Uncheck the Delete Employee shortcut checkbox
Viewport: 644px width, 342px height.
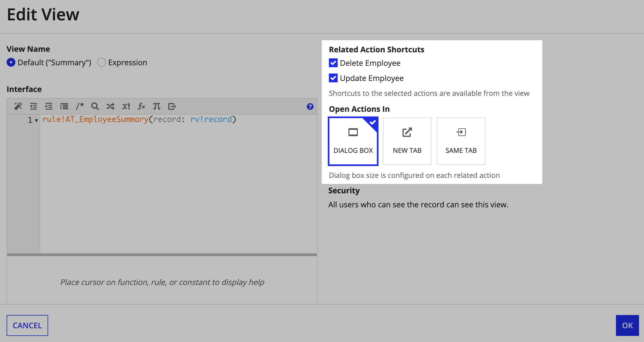(x=333, y=63)
